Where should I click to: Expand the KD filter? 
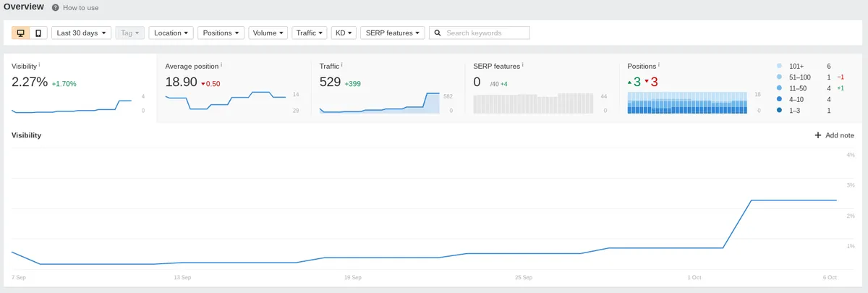pyautogui.click(x=344, y=33)
